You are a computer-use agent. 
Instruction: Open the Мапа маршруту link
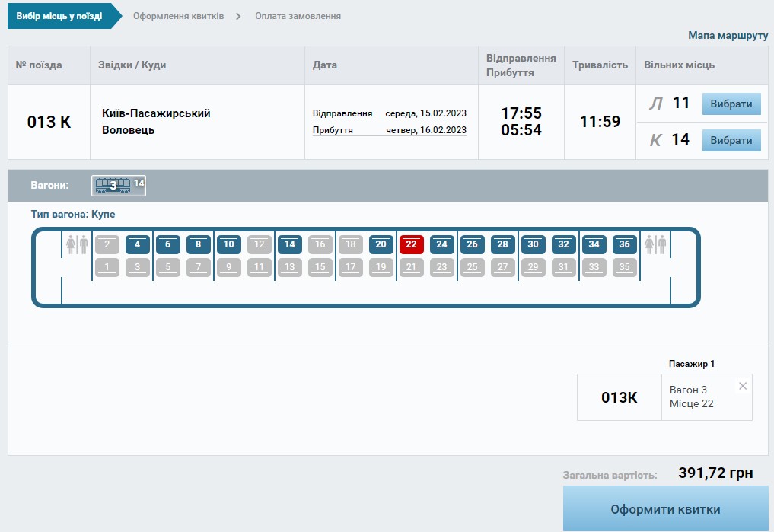pos(728,36)
